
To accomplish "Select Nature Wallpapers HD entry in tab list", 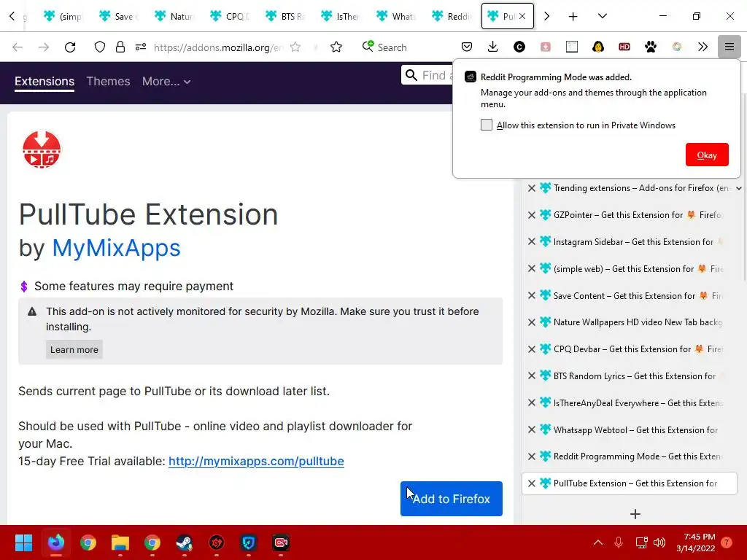I will click(629, 322).
